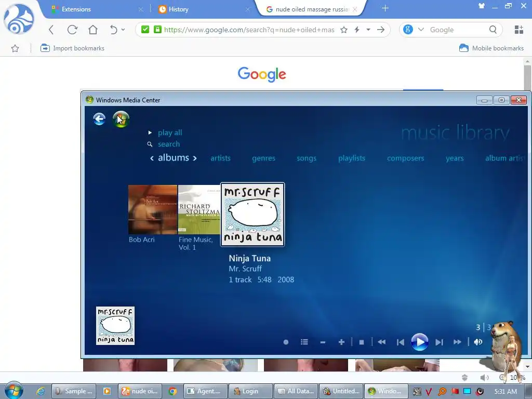
Task: Switch to the songs view
Action: click(x=307, y=158)
